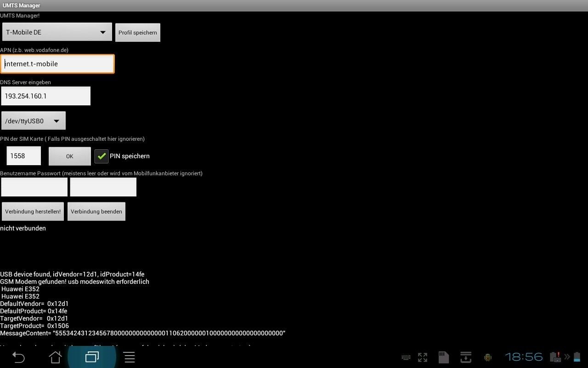Click the 'DefaultProduct= 0x14fe' line

pos(34,311)
